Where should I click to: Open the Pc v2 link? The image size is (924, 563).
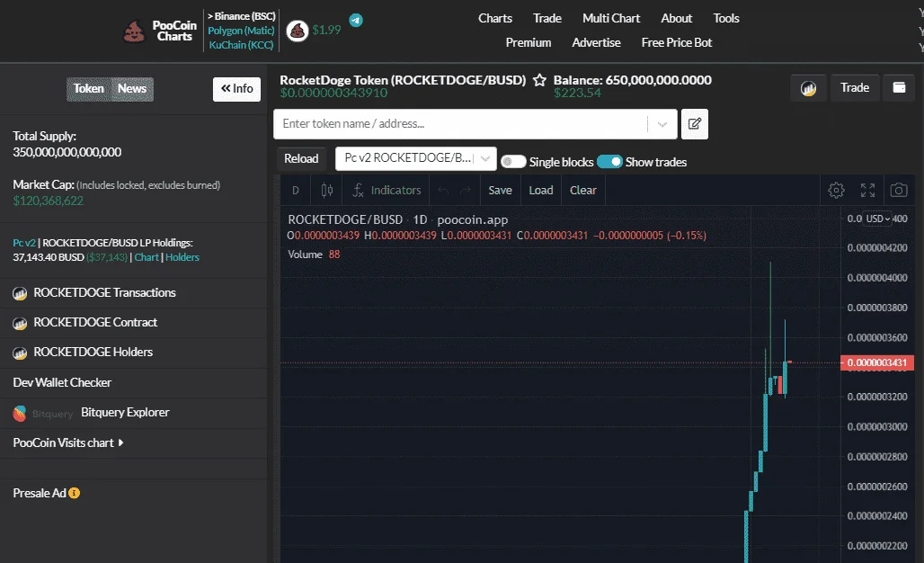(x=24, y=243)
